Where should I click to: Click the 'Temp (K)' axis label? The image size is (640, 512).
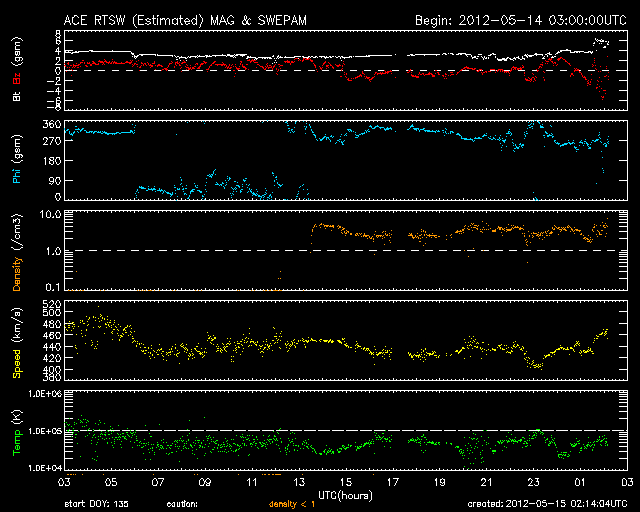point(17,433)
